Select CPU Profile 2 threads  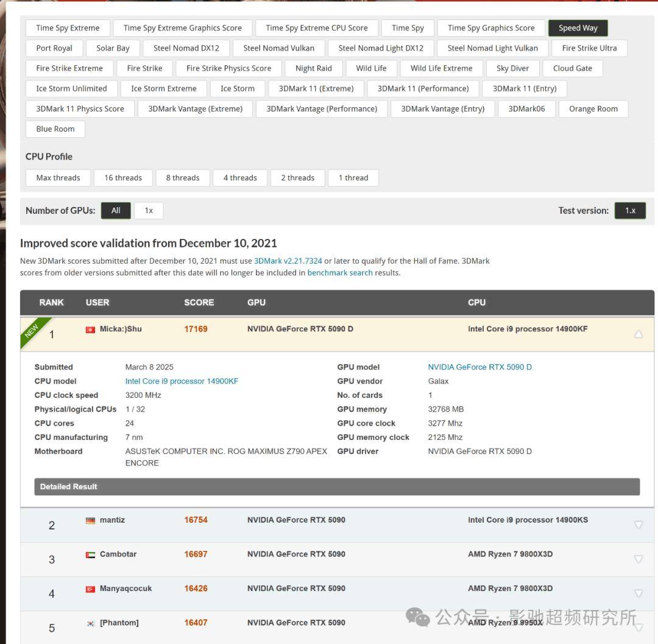(297, 177)
